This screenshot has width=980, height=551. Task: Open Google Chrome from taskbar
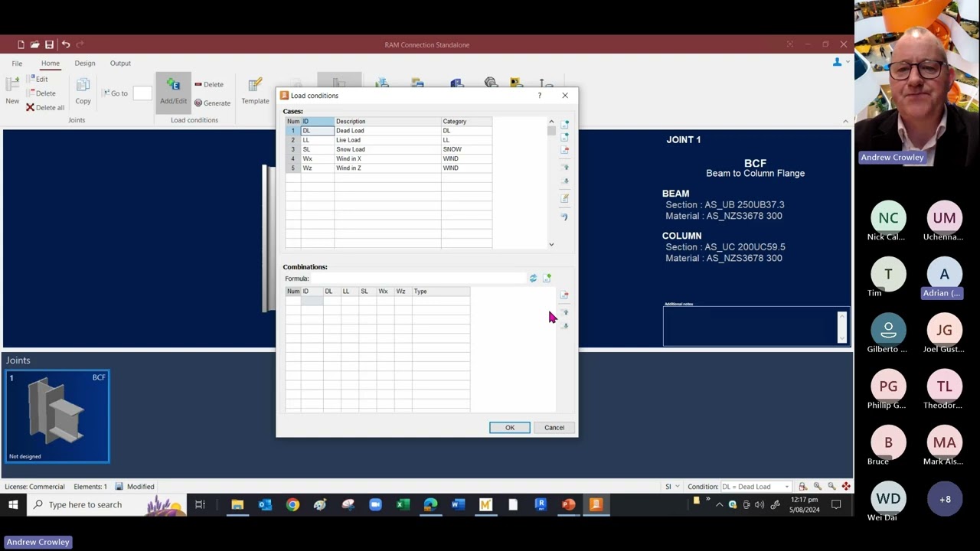click(x=292, y=504)
